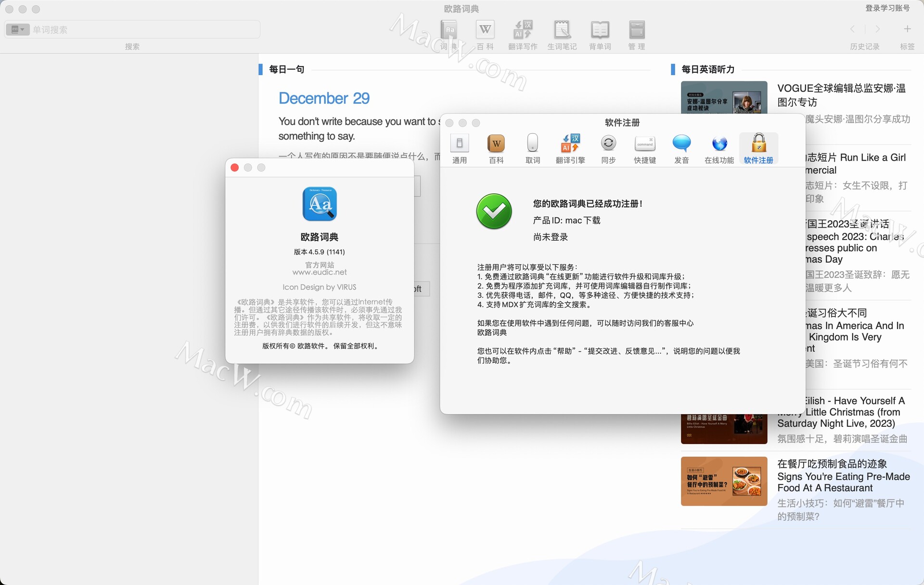924x585 pixels.
Task: Open the 词典 dictionary toolbar icon
Action: pyautogui.click(x=449, y=34)
